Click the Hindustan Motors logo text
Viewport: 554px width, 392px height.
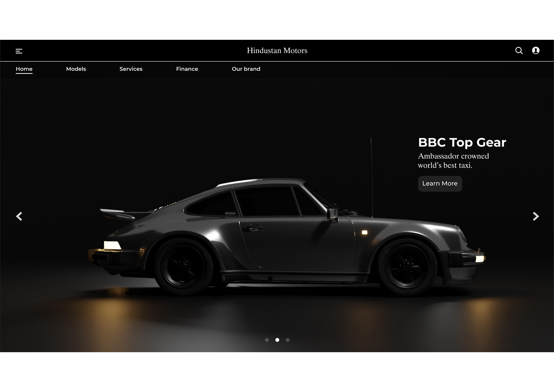[277, 51]
